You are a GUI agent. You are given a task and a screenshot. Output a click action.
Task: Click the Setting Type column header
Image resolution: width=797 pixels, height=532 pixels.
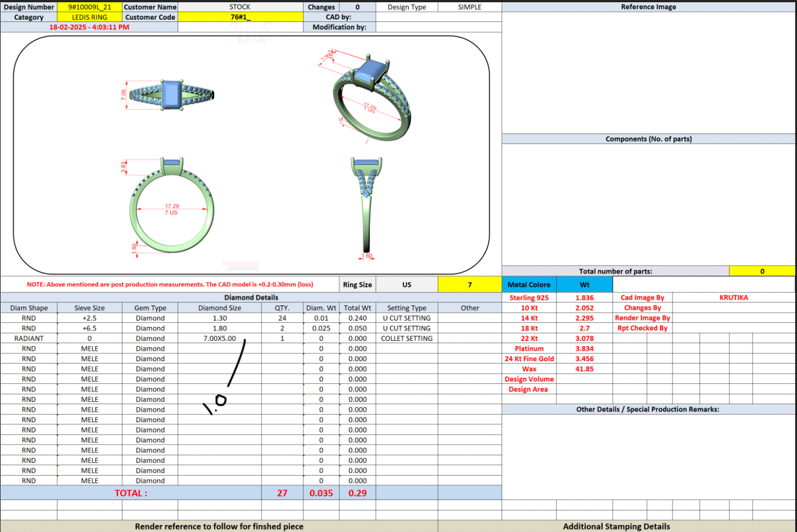[407, 308]
